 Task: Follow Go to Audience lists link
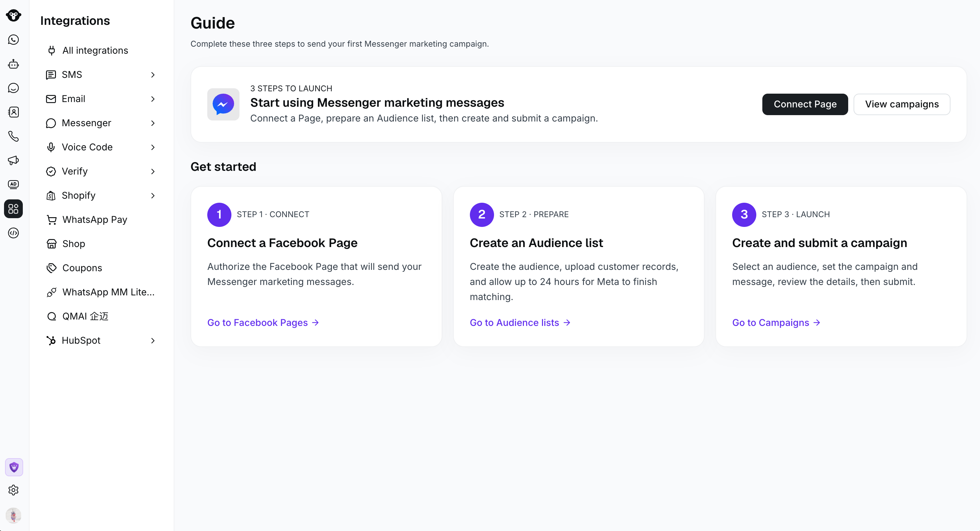(520, 323)
